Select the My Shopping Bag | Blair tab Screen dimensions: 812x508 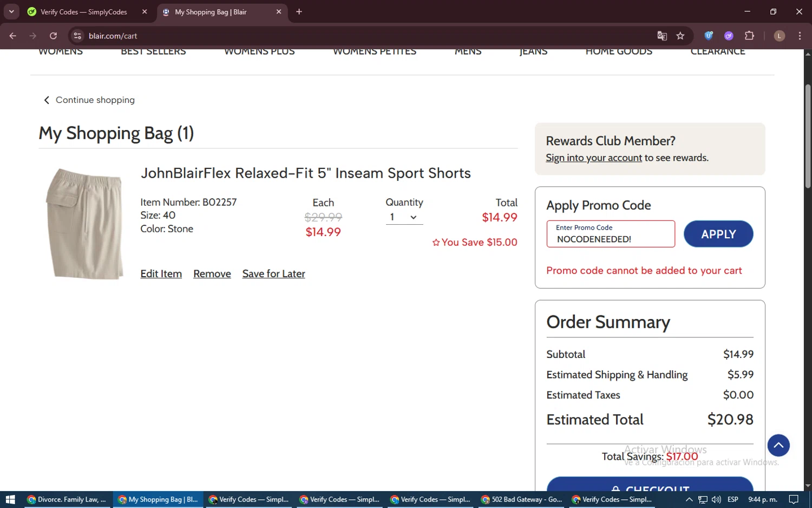[x=211, y=11]
